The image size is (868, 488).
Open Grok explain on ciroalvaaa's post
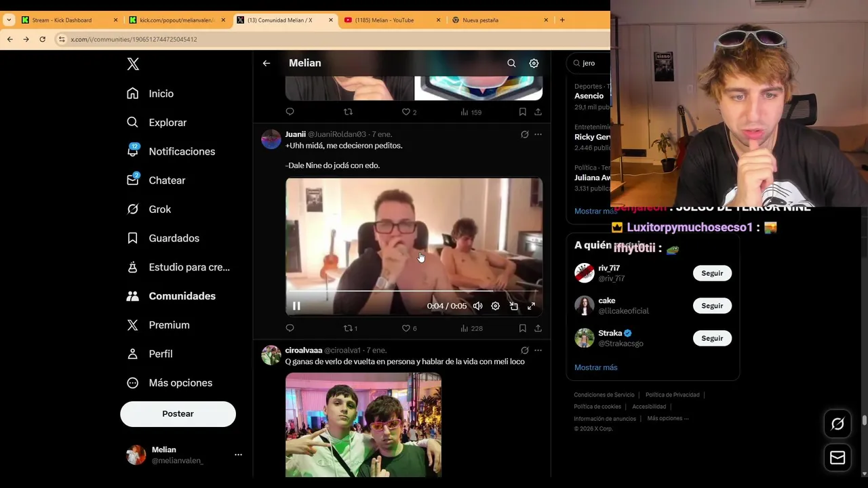pyautogui.click(x=524, y=350)
